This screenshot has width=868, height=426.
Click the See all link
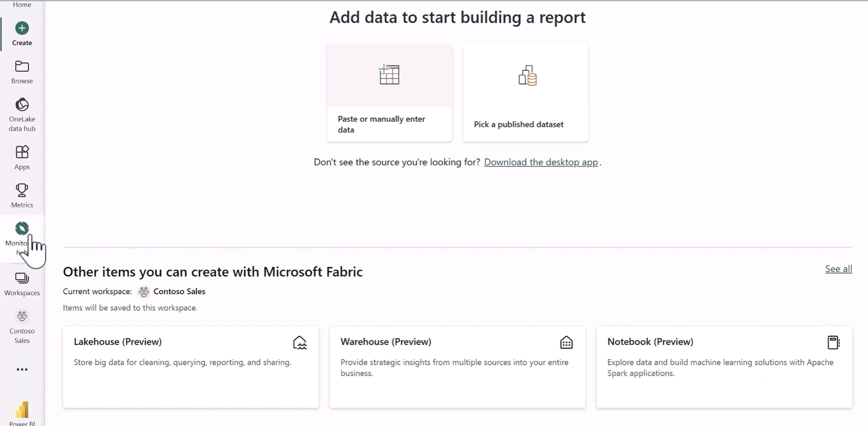838,269
